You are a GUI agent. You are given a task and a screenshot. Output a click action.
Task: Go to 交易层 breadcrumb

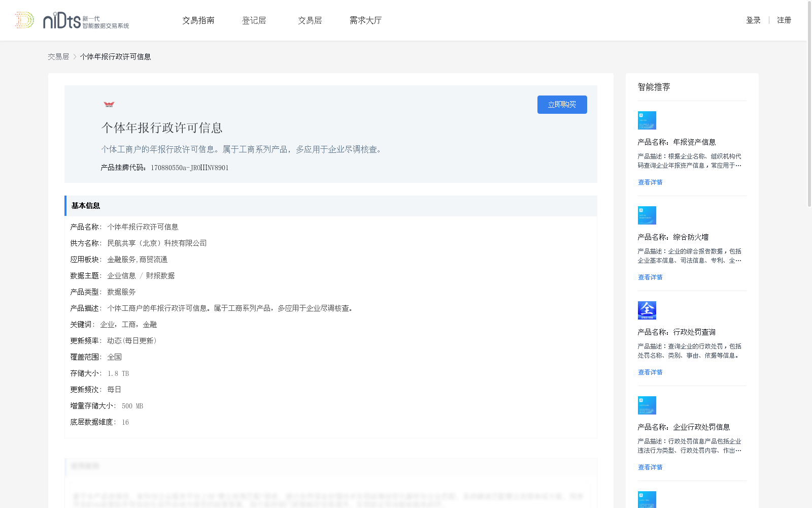(x=58, y=57)
